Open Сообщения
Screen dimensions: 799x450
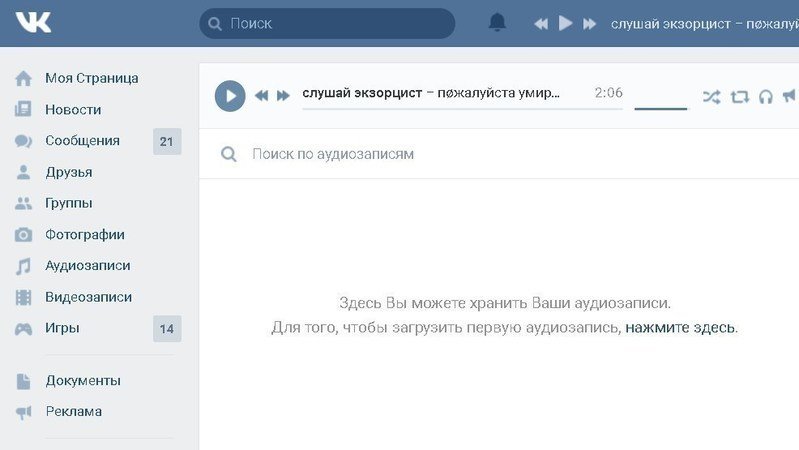click(82, 141)
